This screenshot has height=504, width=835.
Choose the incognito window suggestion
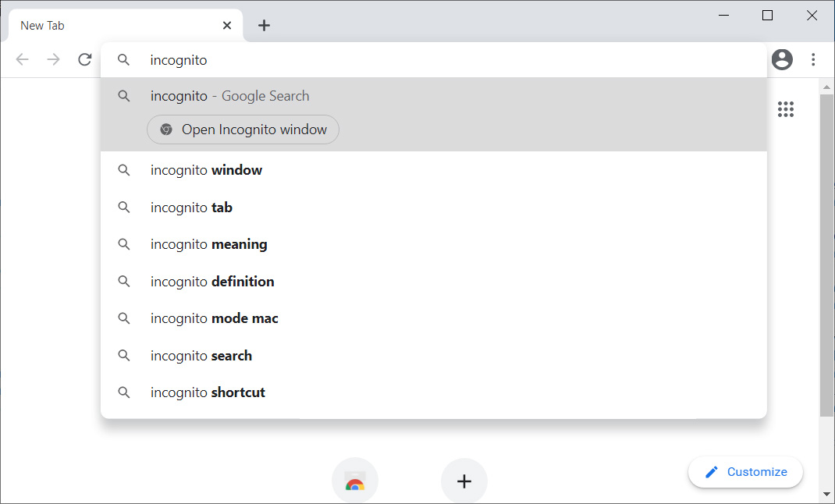(x=206, y=170)
